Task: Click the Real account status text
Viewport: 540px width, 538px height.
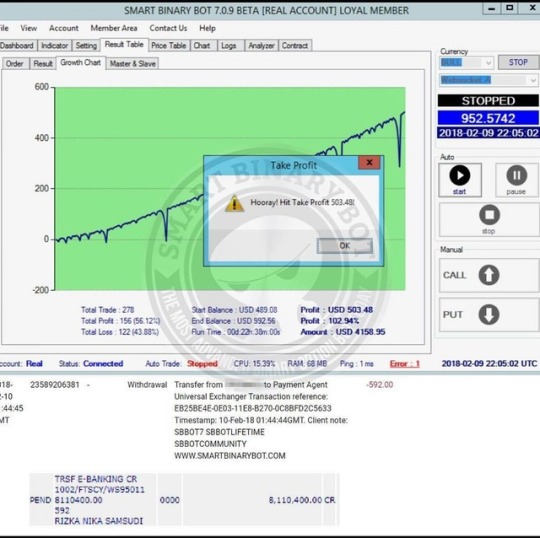Action: tap(34, 364)
